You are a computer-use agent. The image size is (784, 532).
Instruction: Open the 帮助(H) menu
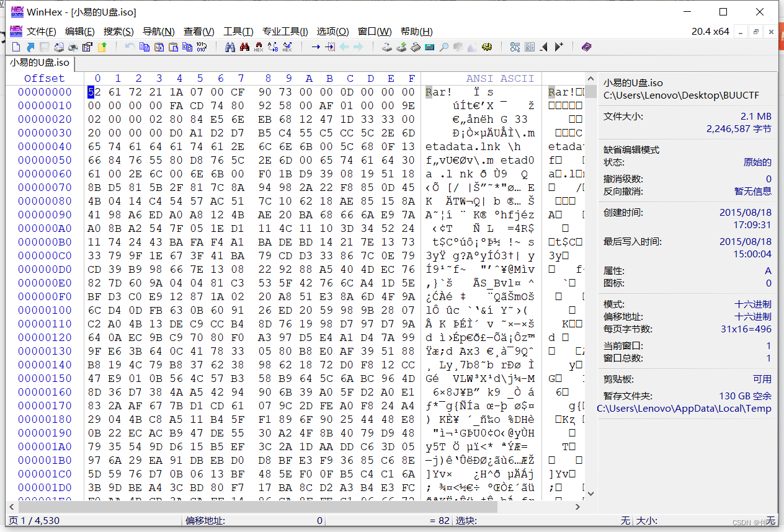tap(417, 32)
